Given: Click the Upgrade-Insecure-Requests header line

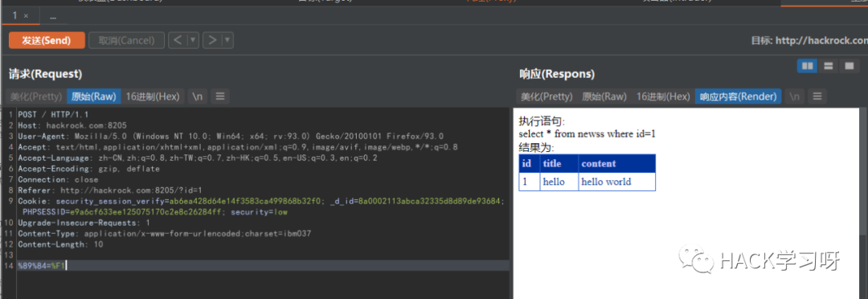Looking at the screenshot, I should pos(84,223).
